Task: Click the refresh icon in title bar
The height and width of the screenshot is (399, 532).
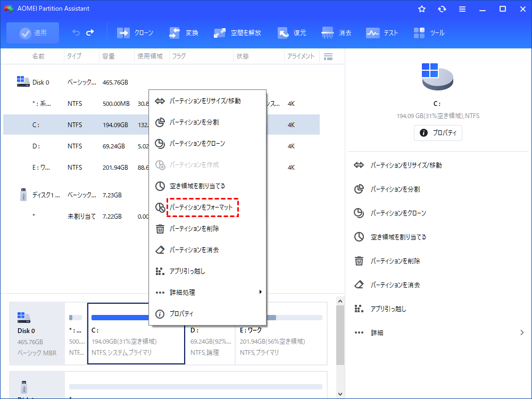Action: coord(442,9)
